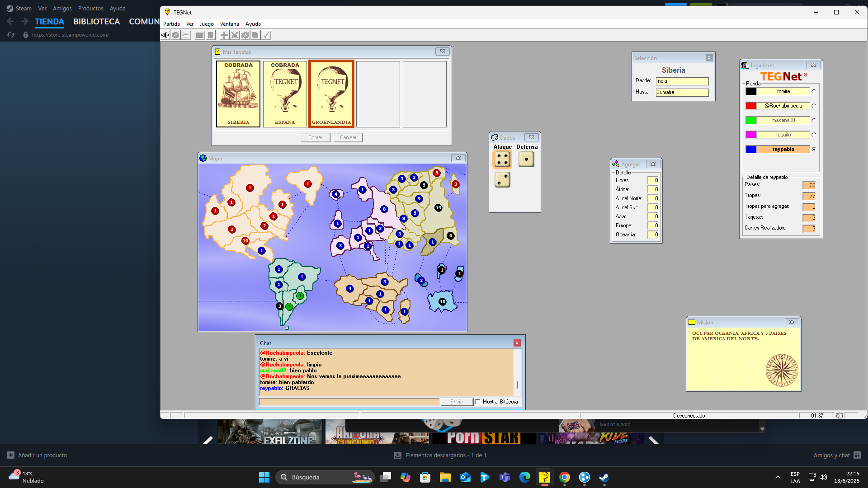Select @Rochabmpeola radio button

click(x=814, y=106)
